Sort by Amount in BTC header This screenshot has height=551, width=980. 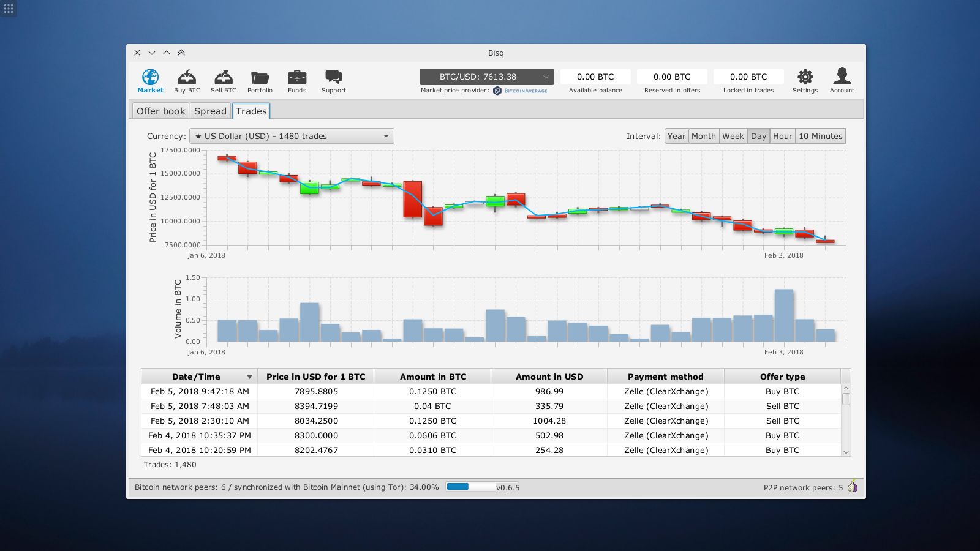point(433,377)
